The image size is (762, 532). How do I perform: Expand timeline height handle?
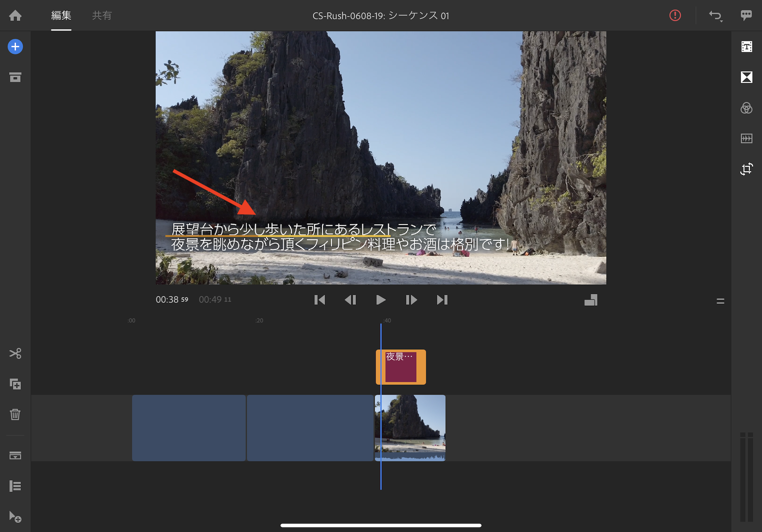pyautogui.click(x=720, y=301)
